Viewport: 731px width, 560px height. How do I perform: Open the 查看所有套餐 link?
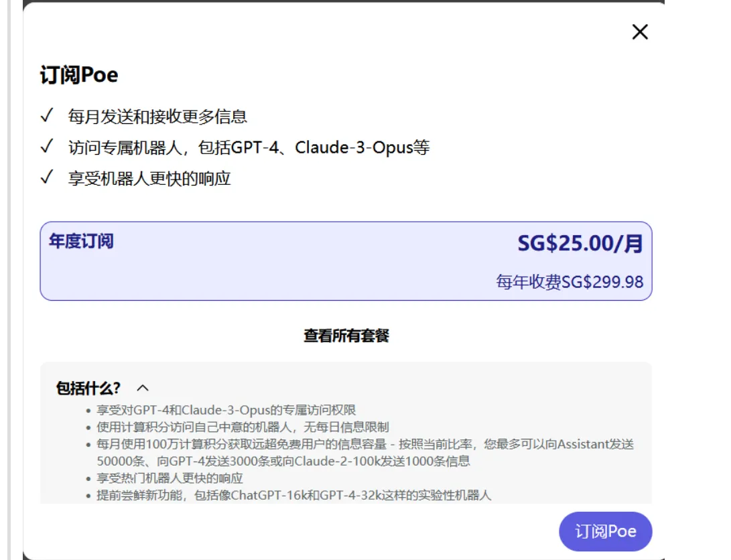[346, 336]
